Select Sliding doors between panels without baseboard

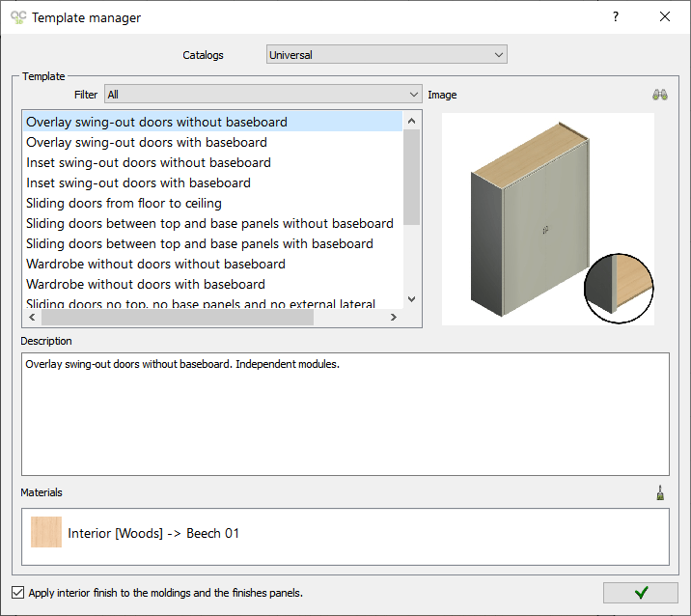pyautogui.click(x=212, y=223)
